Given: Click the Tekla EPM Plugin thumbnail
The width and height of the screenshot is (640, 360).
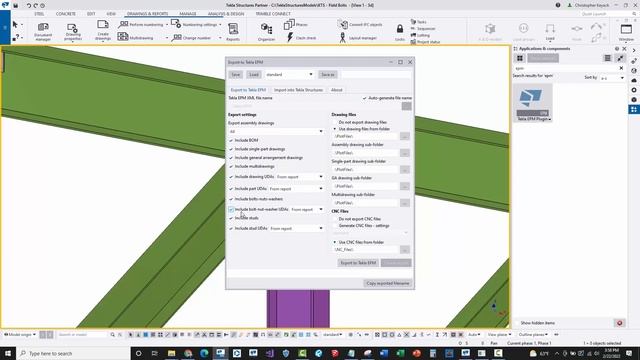Looking at the screenshot, I should (x=533, y=101).
